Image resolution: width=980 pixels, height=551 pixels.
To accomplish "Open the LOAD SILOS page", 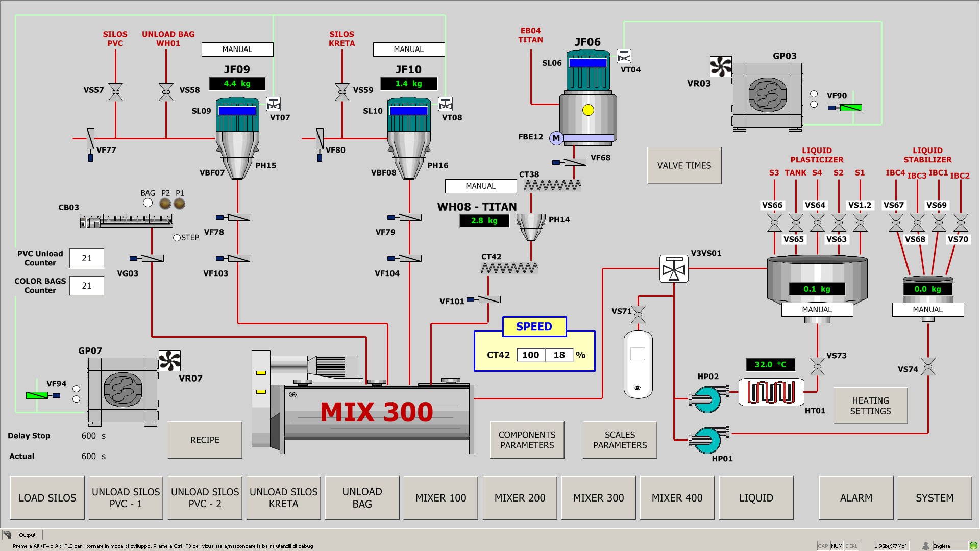I will (47, 498).
